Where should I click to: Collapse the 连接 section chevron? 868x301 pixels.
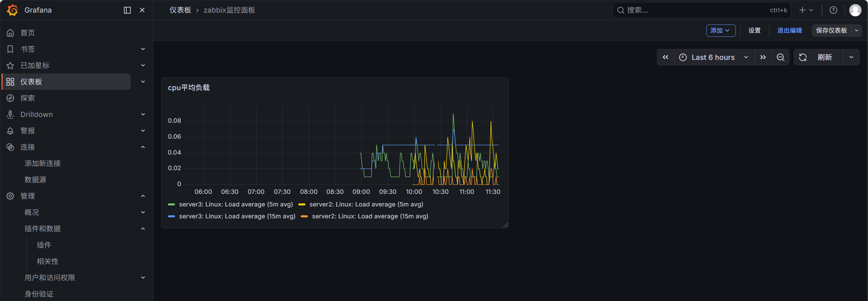tap(143, 147)
